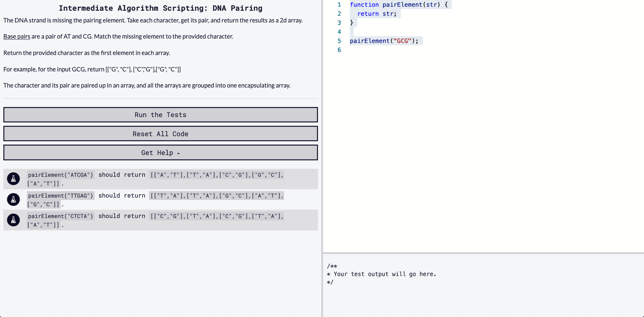Select the pairElement("TTGAG") test code
This screenshot has width=644, height=317.
pos(61,196)
